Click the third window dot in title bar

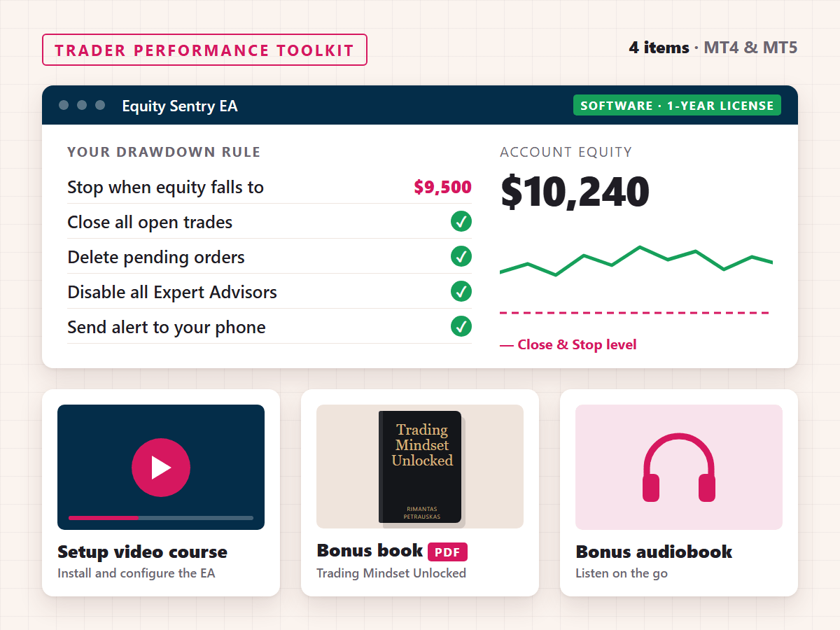tap(100, 105)
